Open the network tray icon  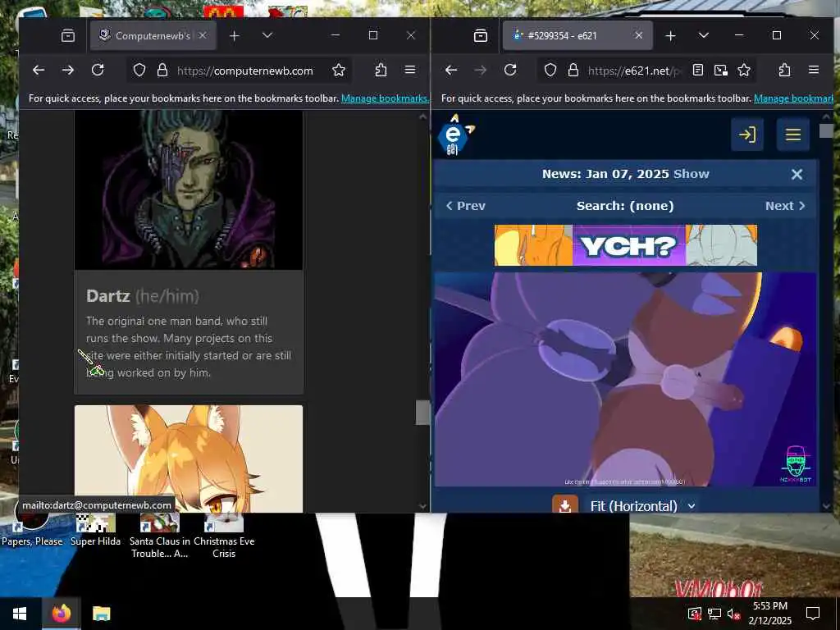click(x=714, y=614)
